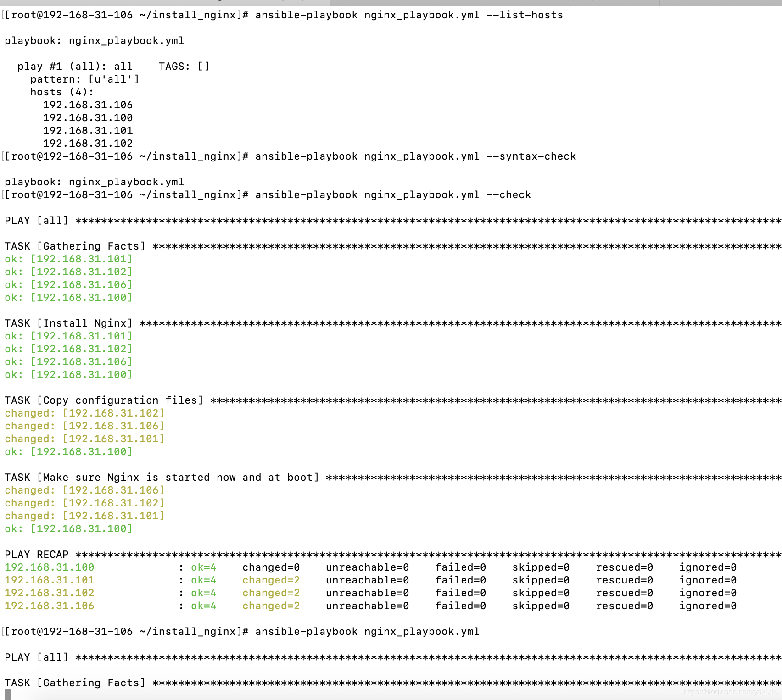Image resolution: width=782 pixels, height=700 pixels.
Task: Click the 'hosts (4):' line
Action: tap(62, 92)
